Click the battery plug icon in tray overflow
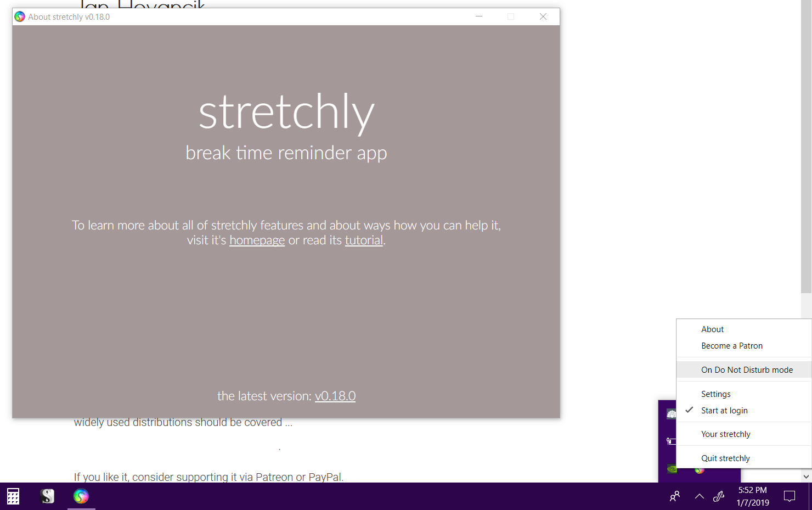 pyautogui.click(x=671, y=441)
